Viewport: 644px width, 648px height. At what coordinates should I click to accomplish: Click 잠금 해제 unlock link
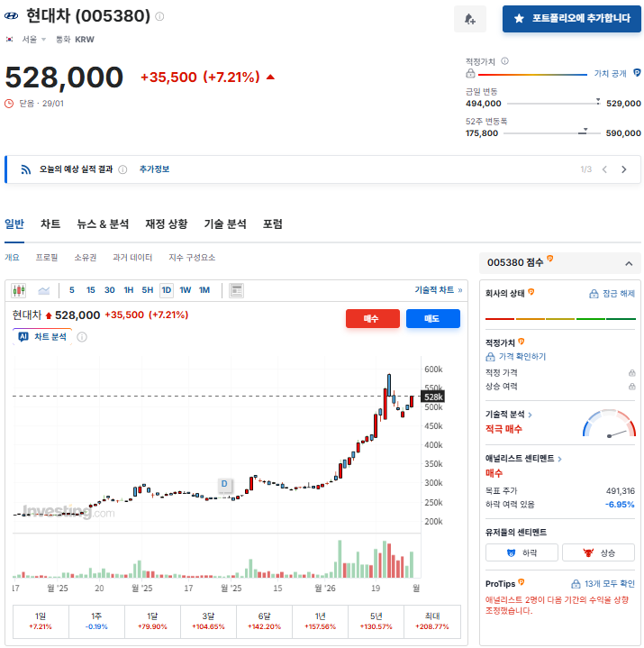(x=612, y=294)
